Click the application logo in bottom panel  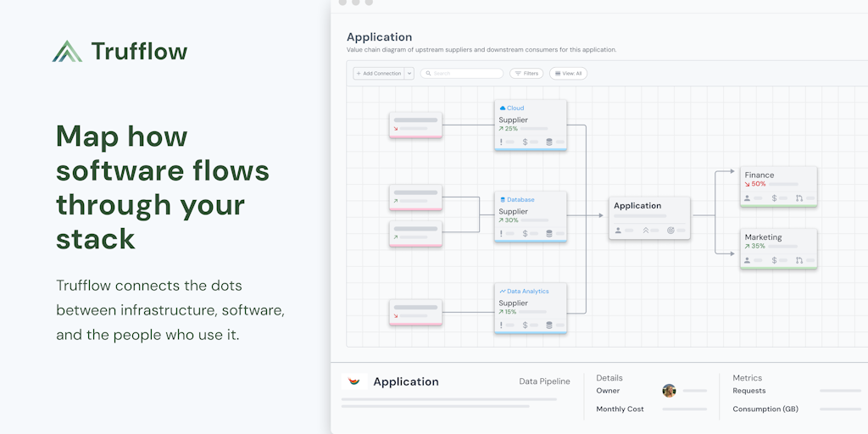354,381
